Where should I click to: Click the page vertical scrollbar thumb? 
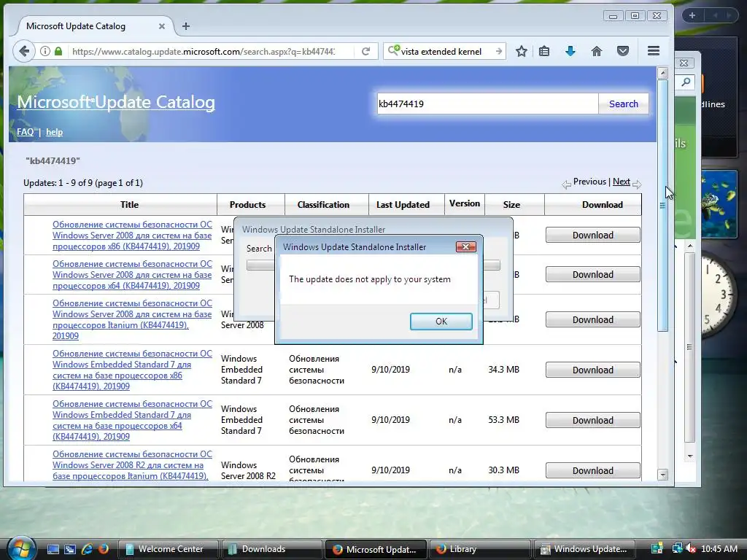click(x=662, y=205)
